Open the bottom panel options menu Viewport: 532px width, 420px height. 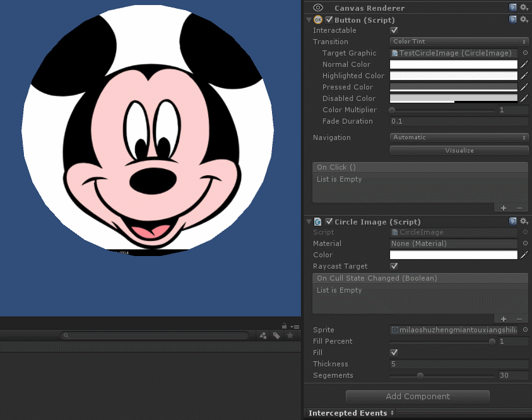(x=295, y=327)
